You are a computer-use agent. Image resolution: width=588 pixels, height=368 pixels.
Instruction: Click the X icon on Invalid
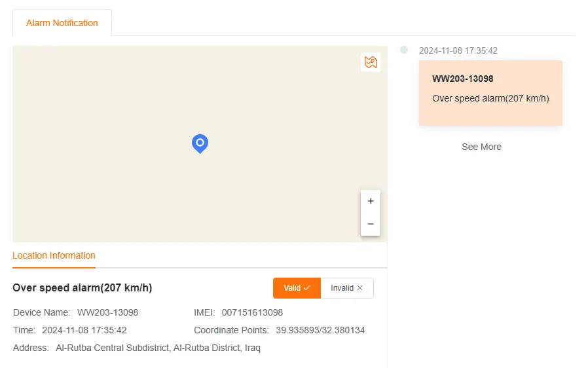click(359, 288)
